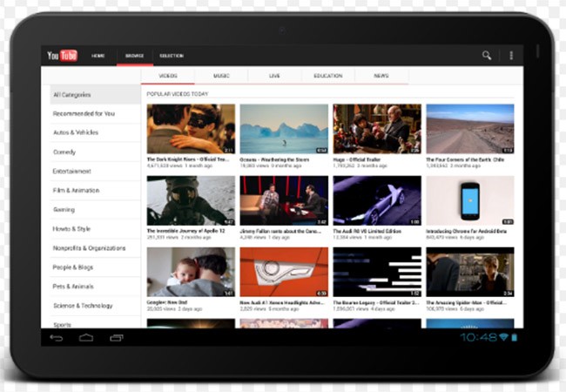The image size is (566, 392).
Task: Play Chrome for Android Beta thumbnail
Action: click(x=470, y=200)
